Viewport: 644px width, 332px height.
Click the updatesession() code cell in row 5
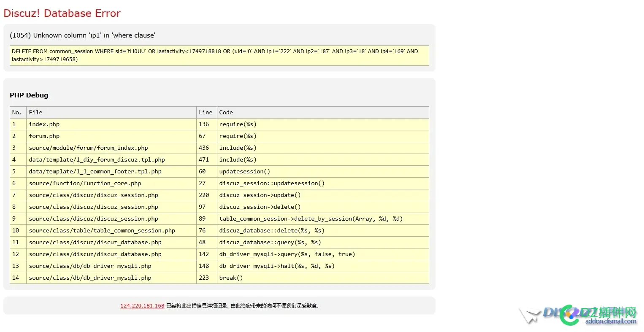tap(244, 172)
